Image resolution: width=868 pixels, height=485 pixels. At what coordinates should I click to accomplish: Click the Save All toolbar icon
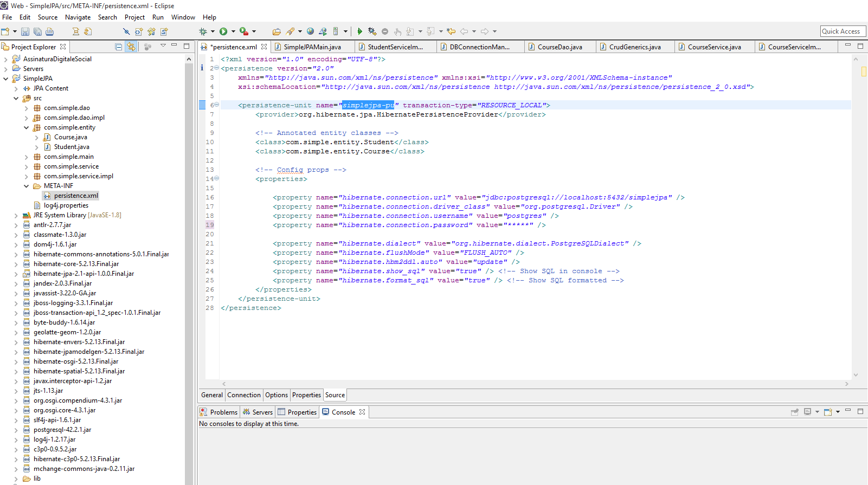pos(37,32)
